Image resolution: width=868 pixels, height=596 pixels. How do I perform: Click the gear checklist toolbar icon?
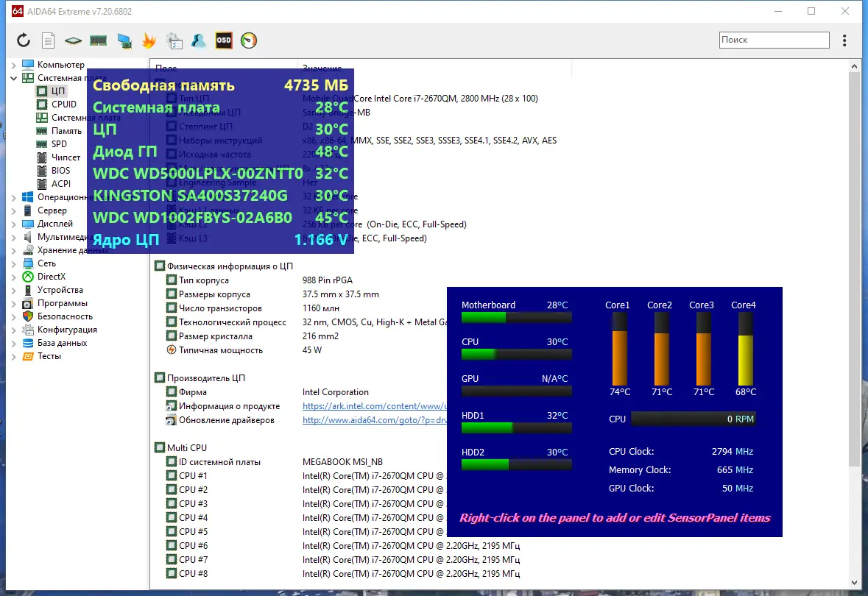click(x=174, y=40)
